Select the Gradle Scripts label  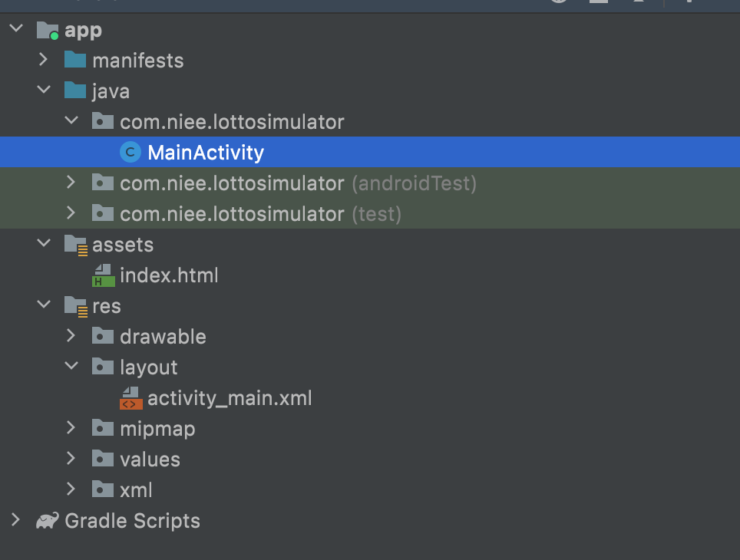pyautogui.click(x=132, y=521)
